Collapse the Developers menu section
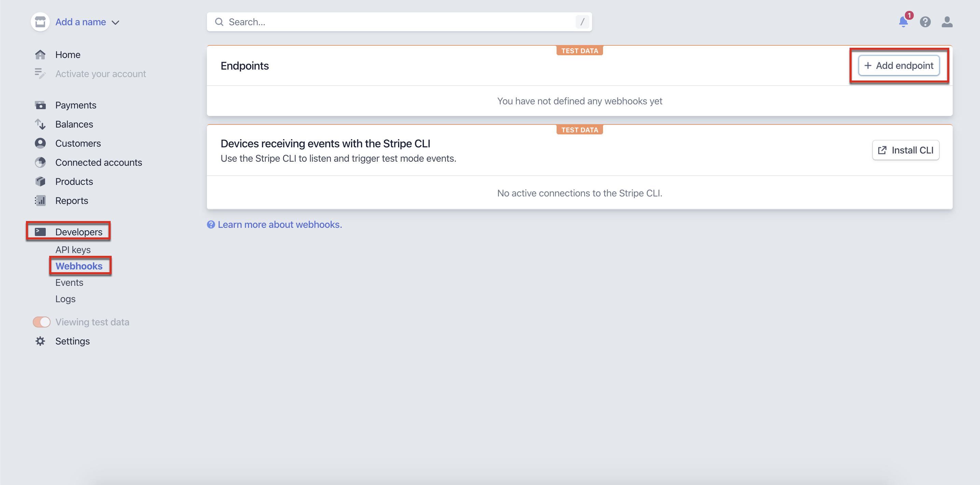The height and width of the screenshot is (485, 980). 79,232
